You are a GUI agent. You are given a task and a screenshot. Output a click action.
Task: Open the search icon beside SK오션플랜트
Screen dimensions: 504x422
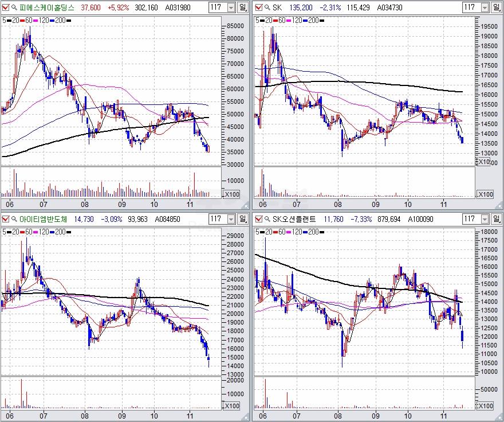click(267, 218)
